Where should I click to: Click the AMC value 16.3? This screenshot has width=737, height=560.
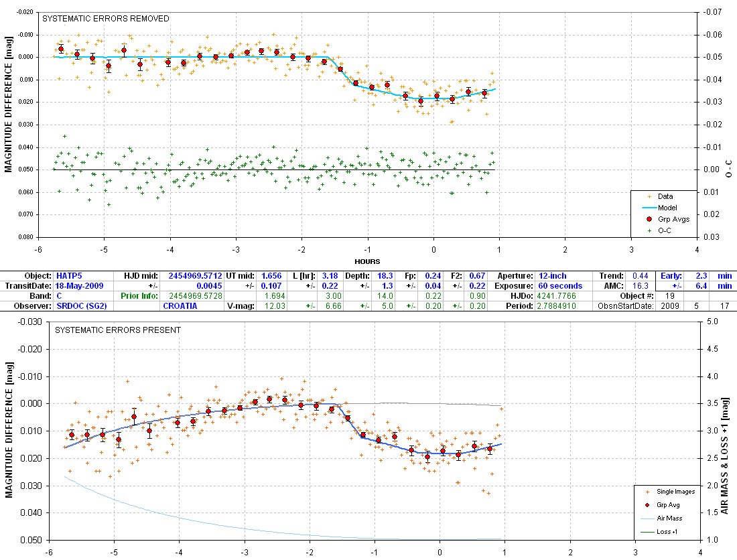click(640, 285)
